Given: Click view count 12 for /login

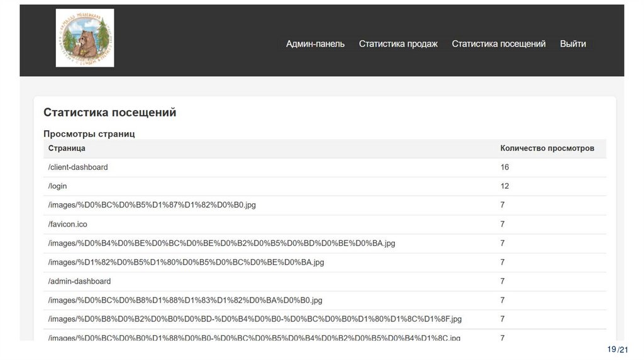Looking at the screenshot, I should click(x=504, y=186).
